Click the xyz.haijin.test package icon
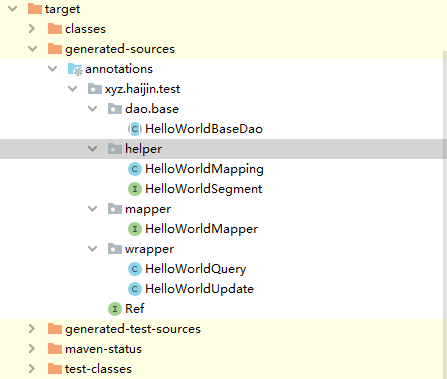Image resolution: width=447 pixels, height=379 pixels. [95, 89]
